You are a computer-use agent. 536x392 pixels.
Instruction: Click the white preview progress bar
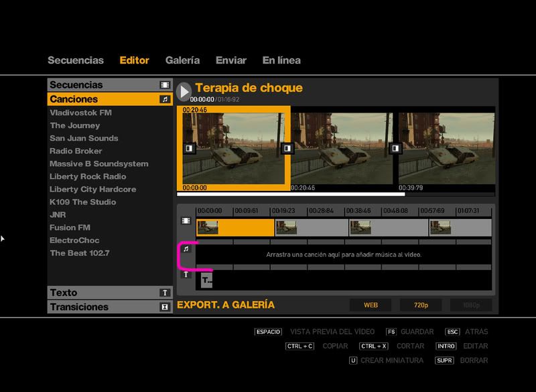(x=291, y=194)
